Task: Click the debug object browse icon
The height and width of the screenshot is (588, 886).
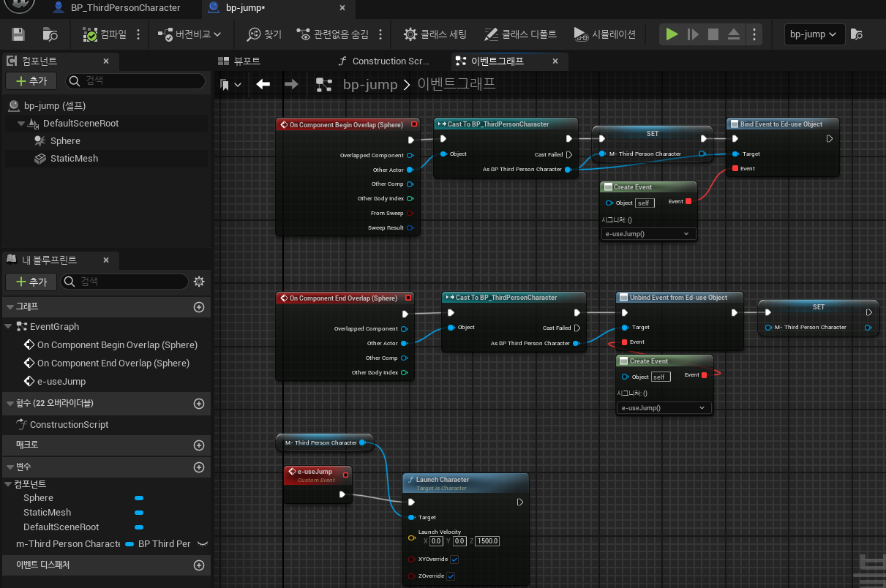Action: (858, 34)
